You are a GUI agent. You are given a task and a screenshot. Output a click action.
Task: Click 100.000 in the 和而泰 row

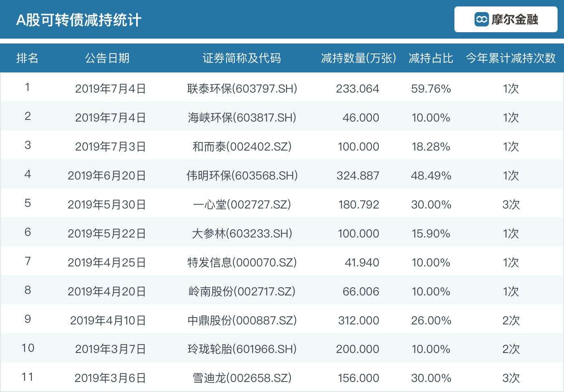click(359, 146)
